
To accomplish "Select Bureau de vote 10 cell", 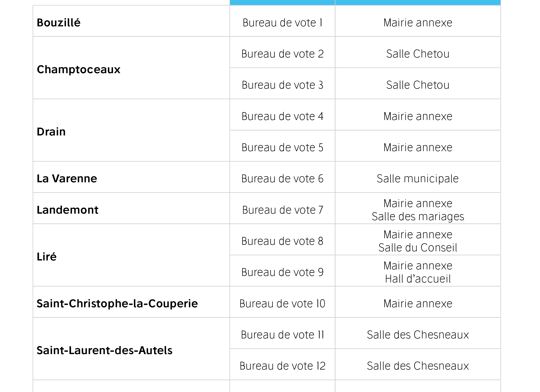I will (x=282, y=304).
